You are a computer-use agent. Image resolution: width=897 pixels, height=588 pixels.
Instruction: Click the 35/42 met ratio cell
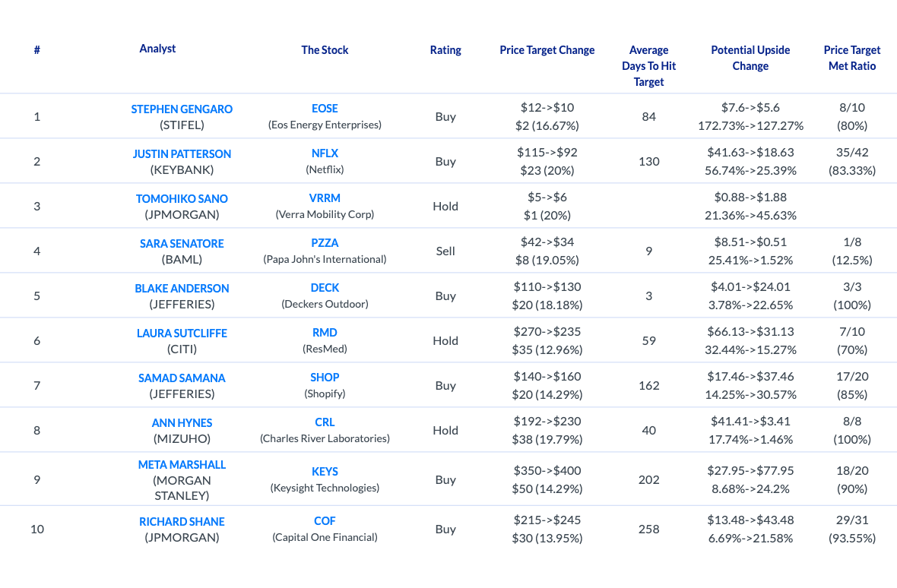pos(852,161)
